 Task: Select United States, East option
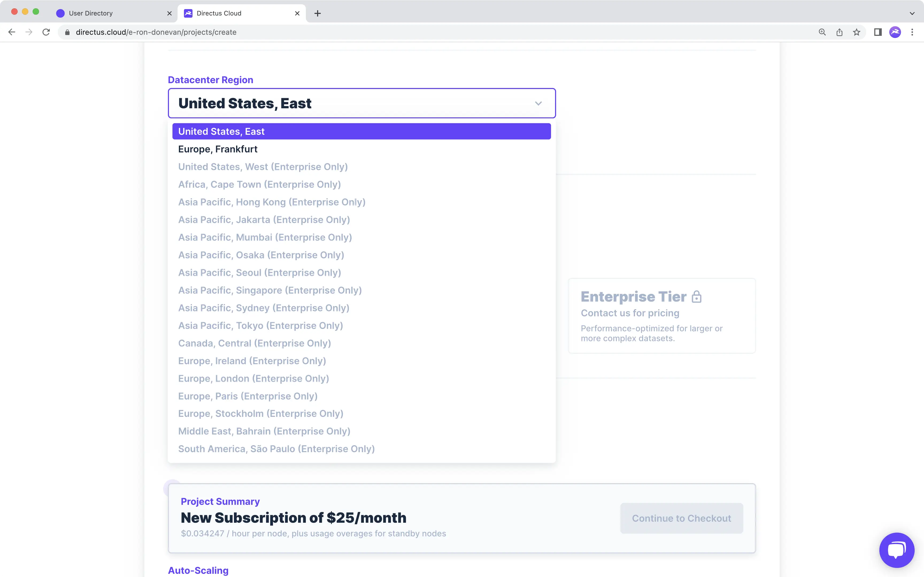tap(221, 131)
